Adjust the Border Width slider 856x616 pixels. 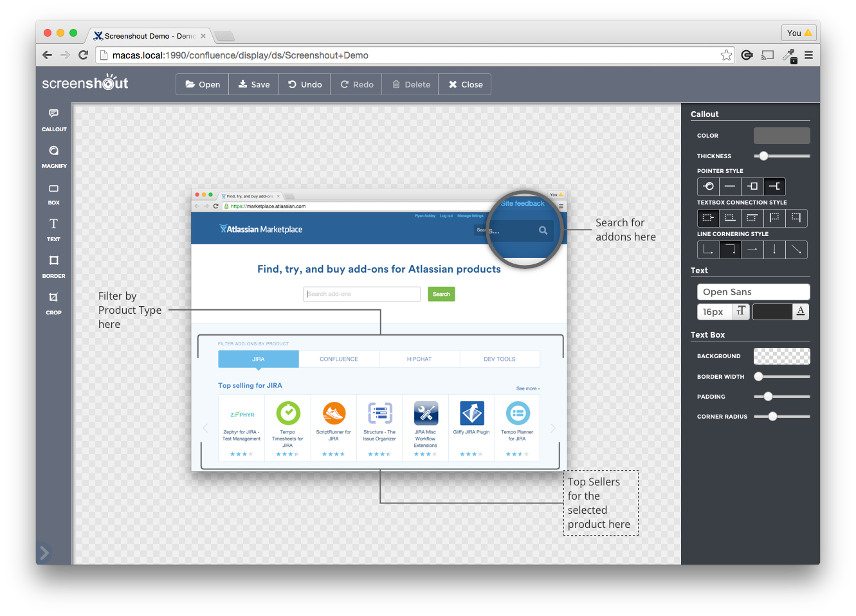(781, 376)
